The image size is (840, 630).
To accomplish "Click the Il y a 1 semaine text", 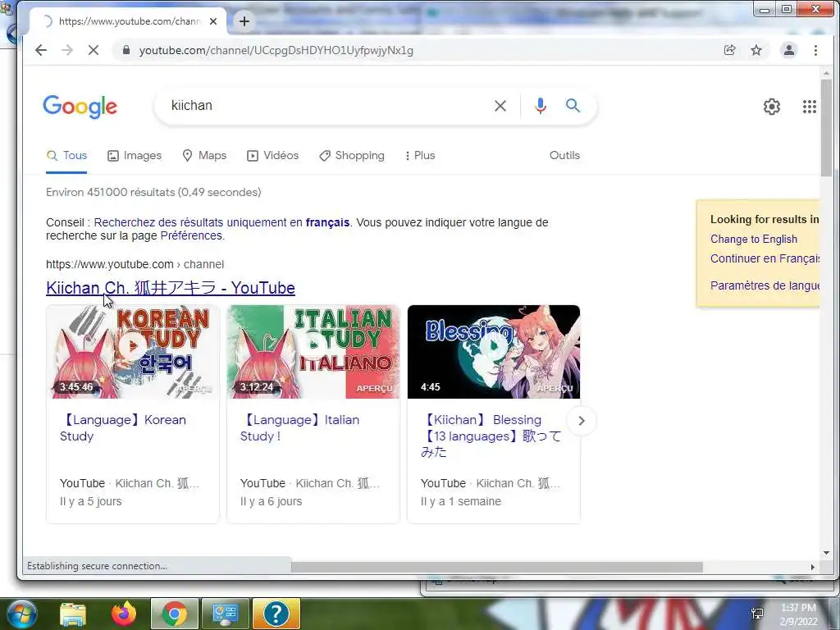I will [x=461, y=501].
